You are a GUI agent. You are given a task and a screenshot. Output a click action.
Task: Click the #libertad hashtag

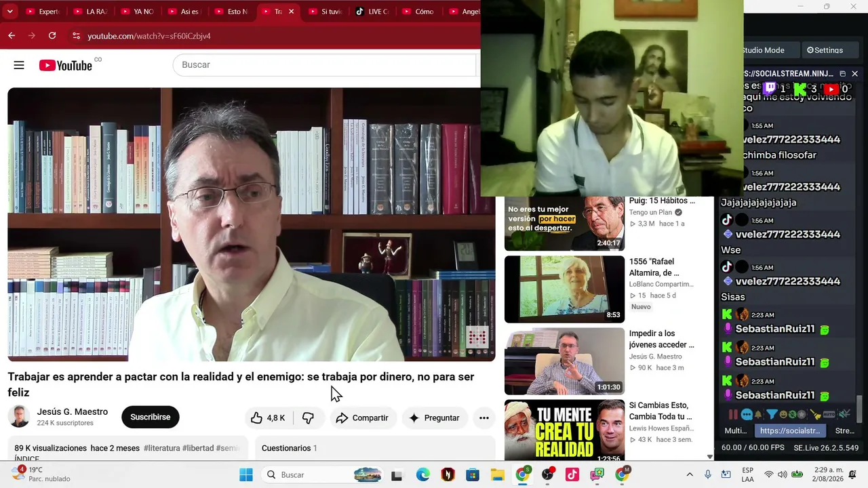pos(198,448)
